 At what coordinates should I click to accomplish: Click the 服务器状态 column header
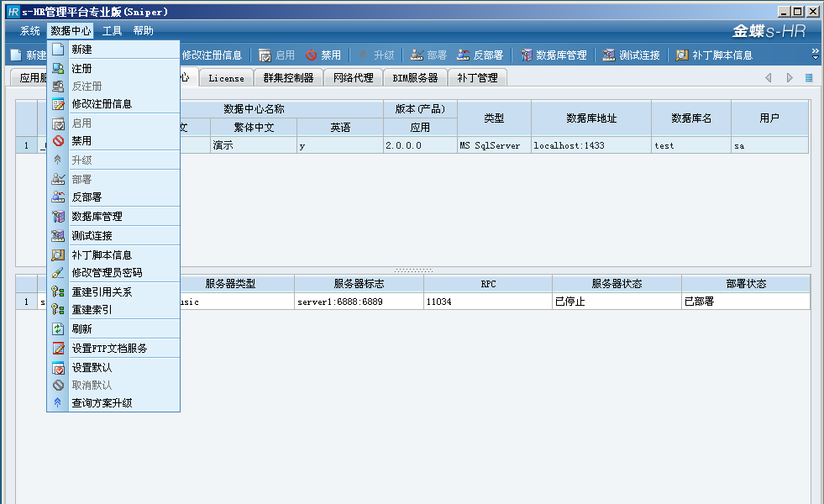point(617,284)
